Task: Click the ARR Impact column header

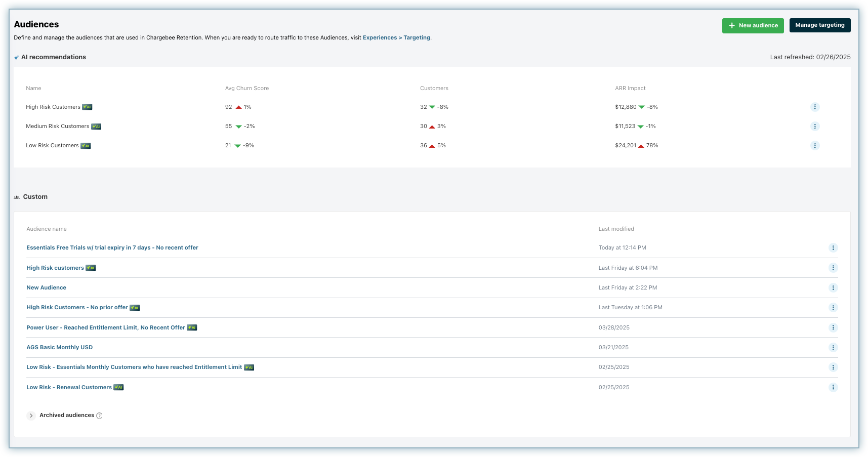Action: pyautogui.click(x=630, y=88)
